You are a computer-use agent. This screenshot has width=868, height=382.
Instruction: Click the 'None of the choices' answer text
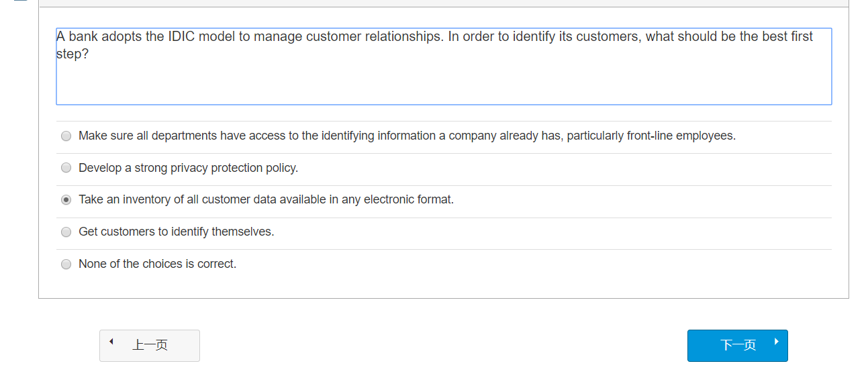(157, 264)
